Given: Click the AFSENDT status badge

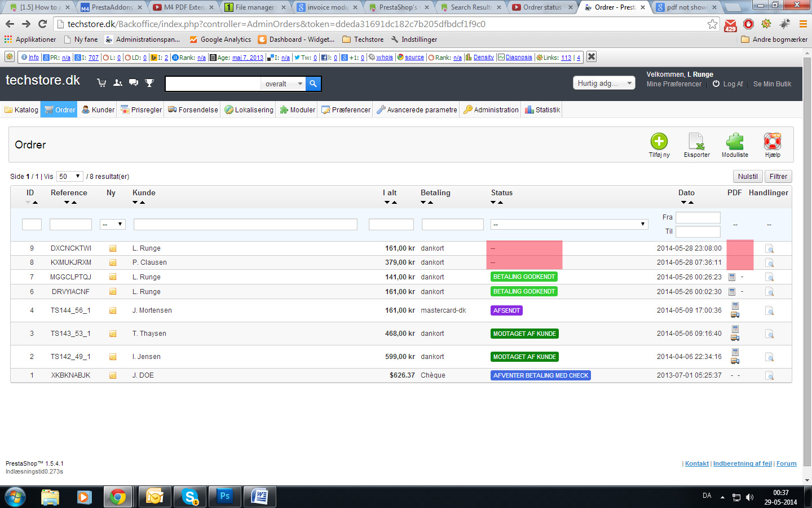Looking at the screenshot, I should click(x=506, y=310).
